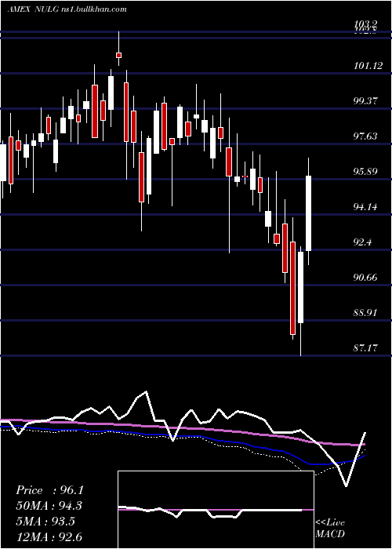The width and height of the screenshot is (392, 549).
Task: Click inside the boxed MACD sub-chart
Action: (216, 510)
